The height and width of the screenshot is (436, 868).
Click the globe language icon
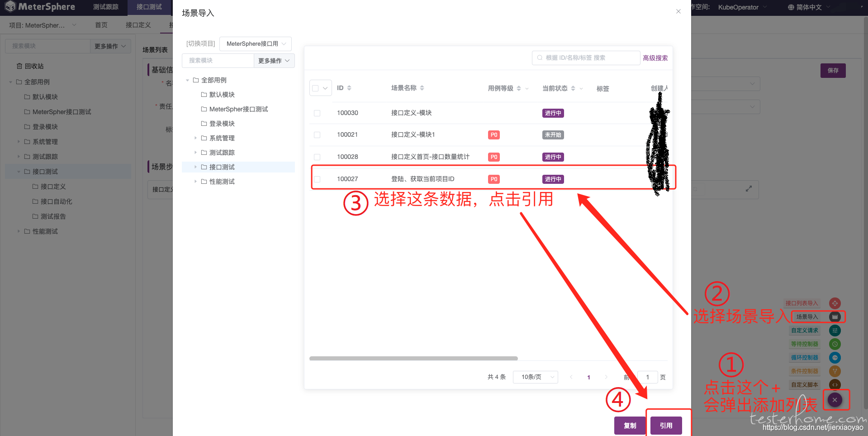pos(791,7)
